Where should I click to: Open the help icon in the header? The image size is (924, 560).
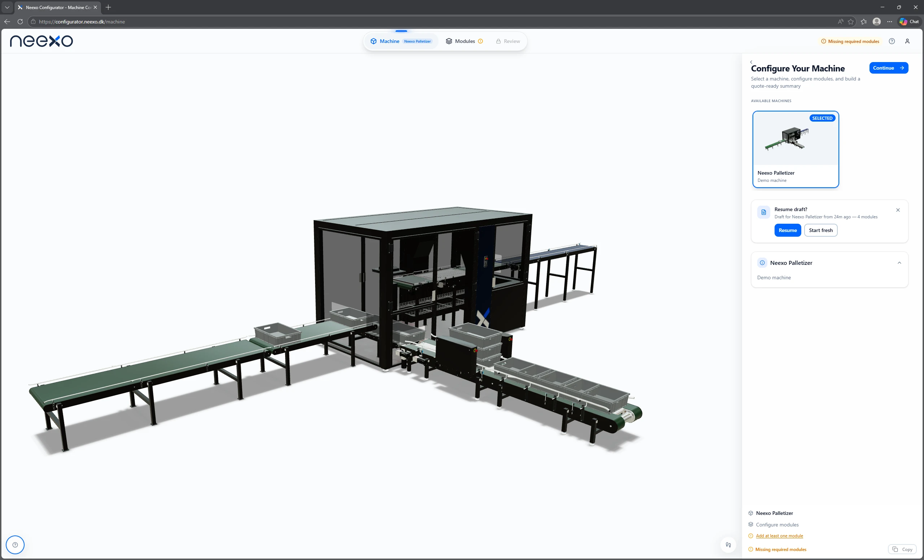click(x=892, y=41)
